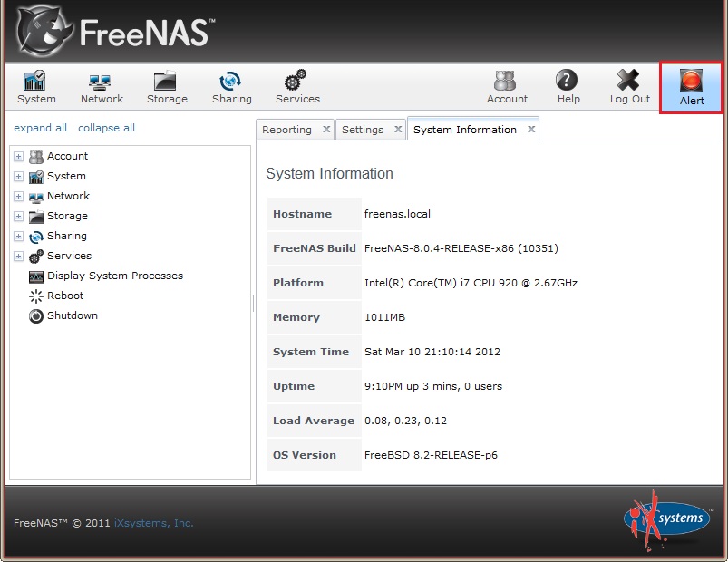Viewport: 728px width, 562px height.
Task: Expand the Sharing tree node
Action: pos(18,237)
